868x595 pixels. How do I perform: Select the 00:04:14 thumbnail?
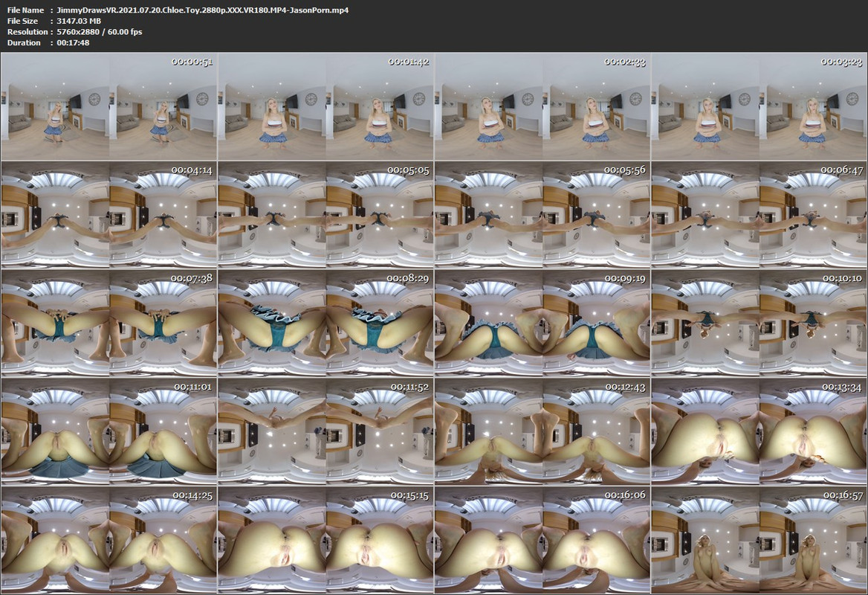coord(109,215)
